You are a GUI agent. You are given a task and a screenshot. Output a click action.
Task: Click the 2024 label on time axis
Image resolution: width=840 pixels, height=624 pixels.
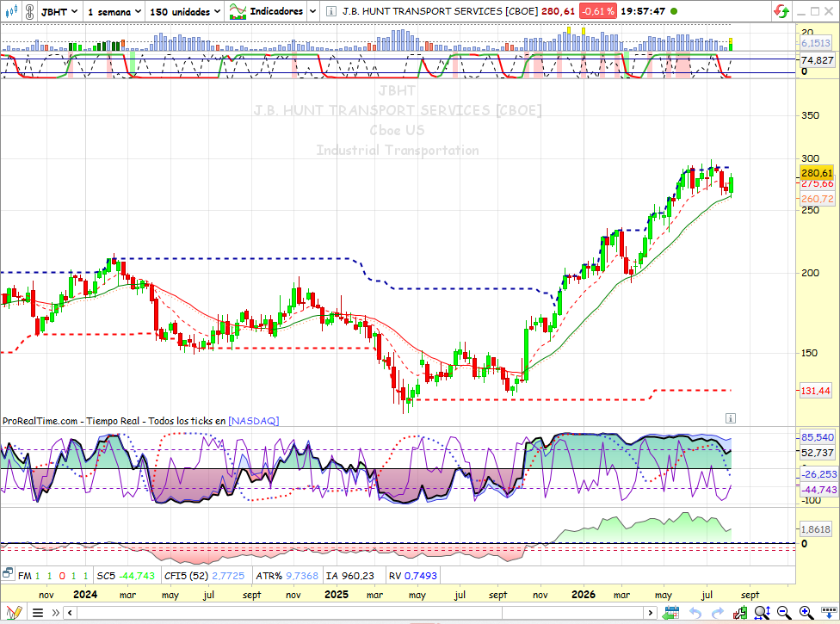pos(84,595)
